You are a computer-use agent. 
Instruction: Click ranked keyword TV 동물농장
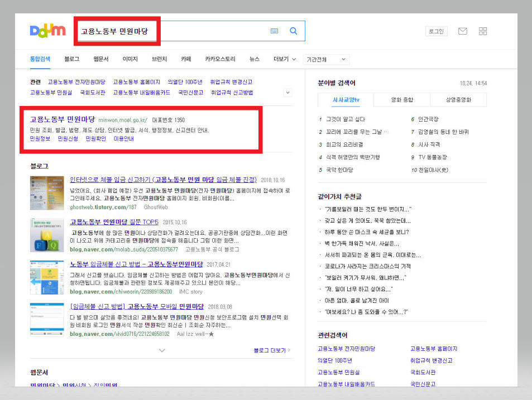tap(433, 157)
